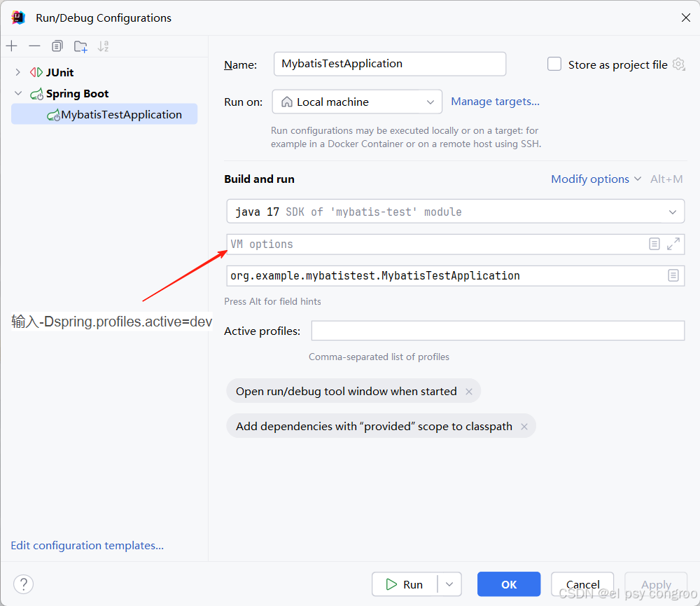
Task: Select the Spring Boot label in the tree
Action: pos(77,94)
